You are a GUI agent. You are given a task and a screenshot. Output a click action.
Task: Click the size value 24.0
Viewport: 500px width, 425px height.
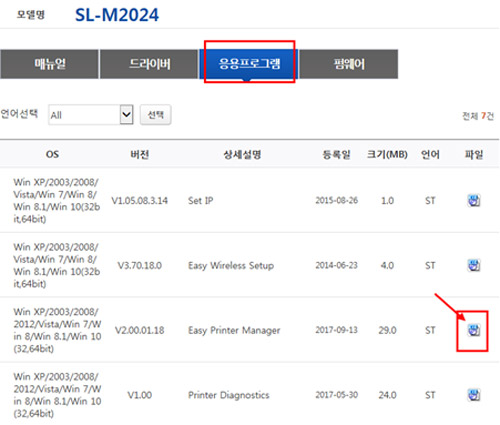[387, 395]
